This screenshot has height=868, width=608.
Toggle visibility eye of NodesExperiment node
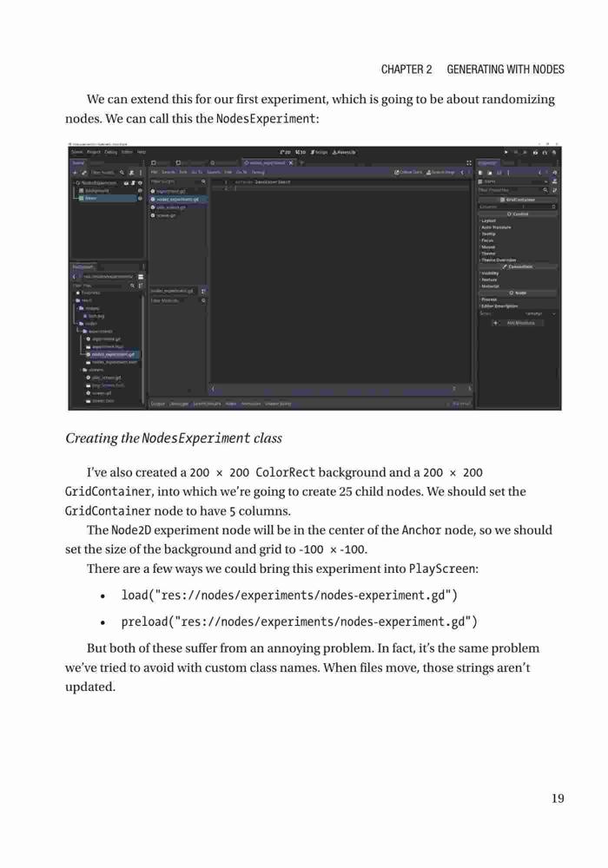(x=140, y=183)
